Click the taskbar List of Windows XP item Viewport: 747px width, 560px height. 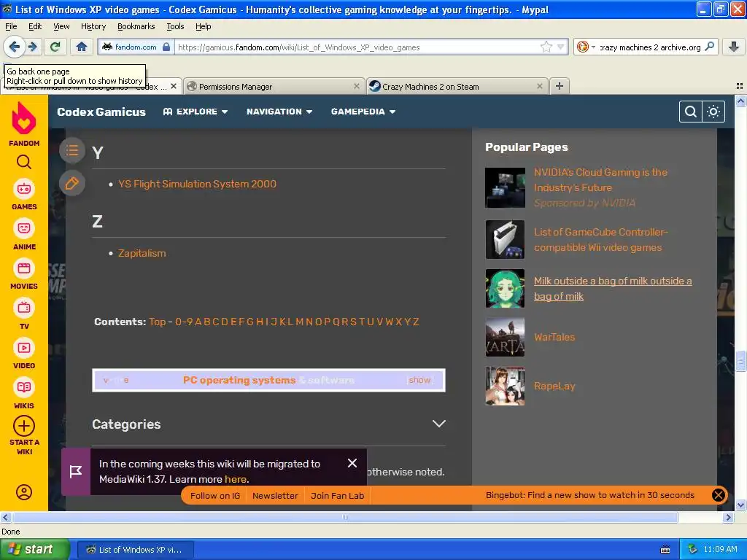(135, 550)
